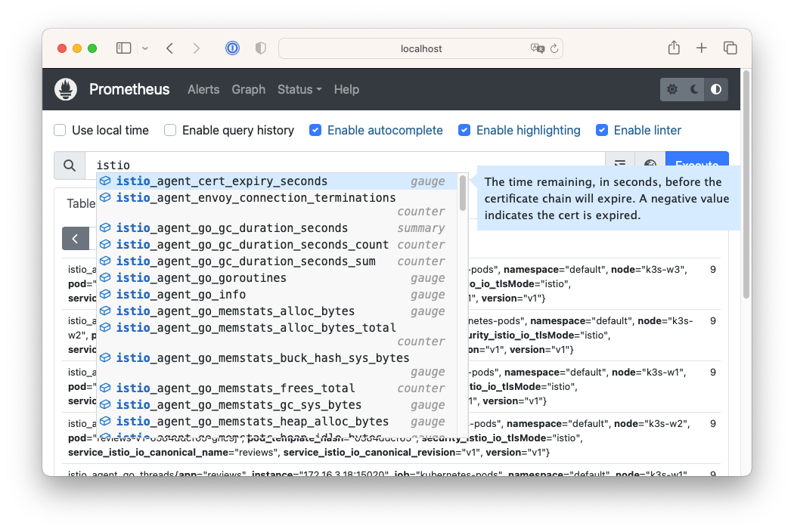Click the magnifier search icon beside expression
794x532 pixels.
click(x=70, y=165)
